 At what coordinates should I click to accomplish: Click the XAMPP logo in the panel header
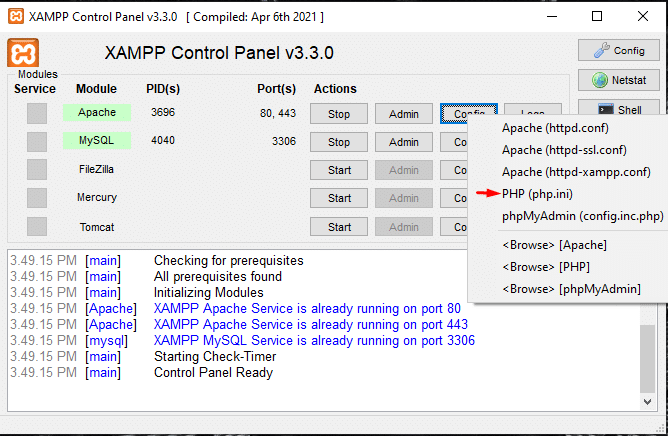23,53
